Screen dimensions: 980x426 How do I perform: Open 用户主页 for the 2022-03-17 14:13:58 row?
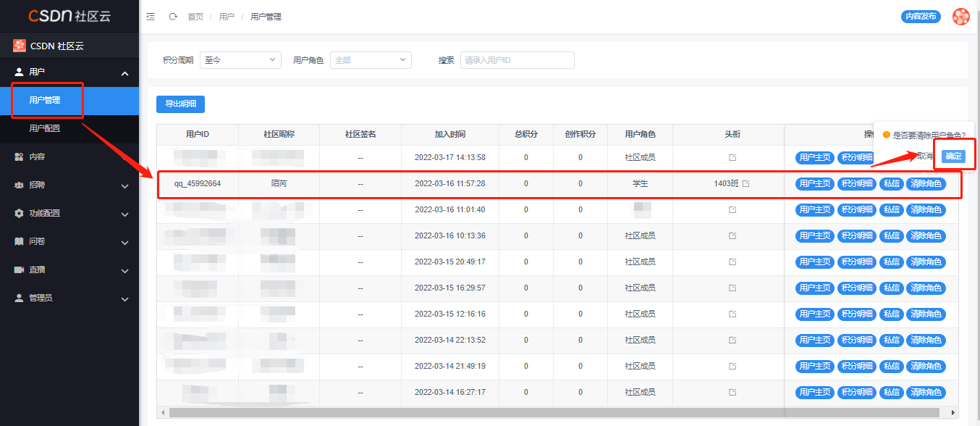[x=815, y=157]
